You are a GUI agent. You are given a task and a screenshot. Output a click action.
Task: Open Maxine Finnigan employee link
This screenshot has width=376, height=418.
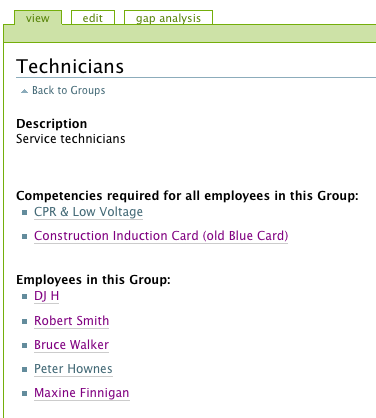click(x=82, y=392)
